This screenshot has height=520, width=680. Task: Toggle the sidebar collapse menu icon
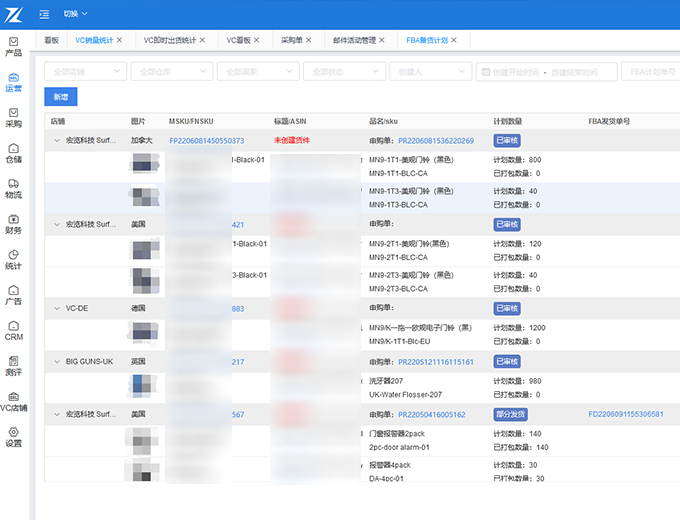coord(44,14)
